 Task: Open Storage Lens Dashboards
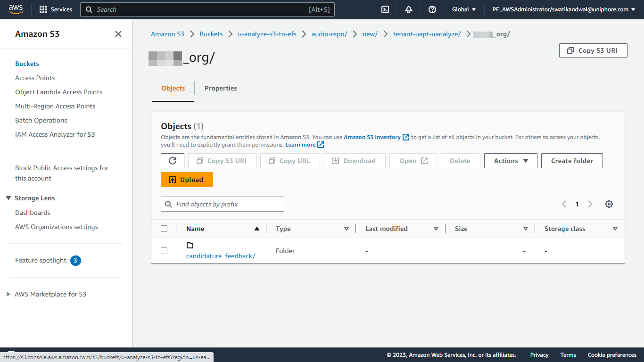point(33,213)
